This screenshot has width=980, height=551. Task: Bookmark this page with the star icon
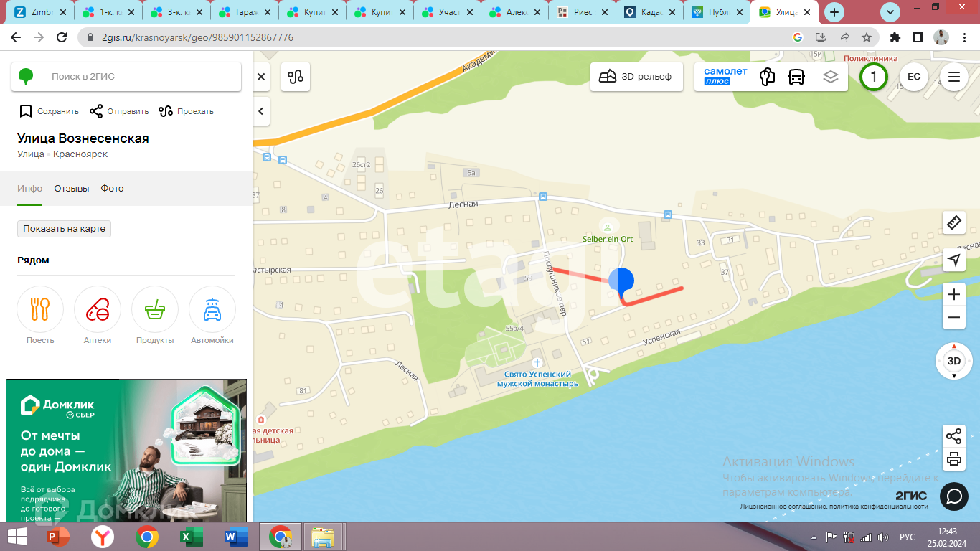(867, 37)
